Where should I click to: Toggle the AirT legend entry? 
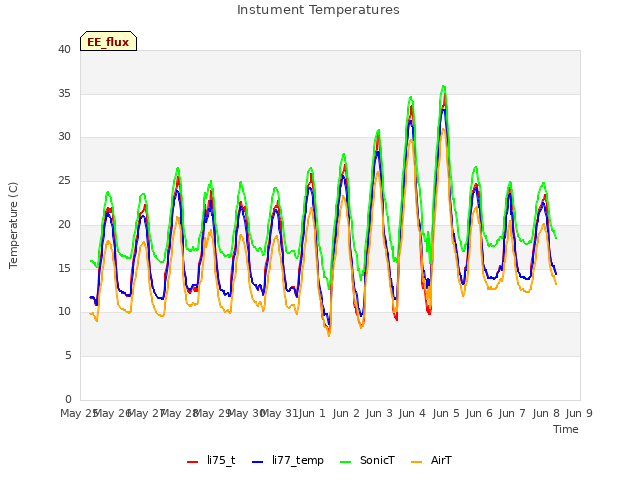(x=431, y=460)
